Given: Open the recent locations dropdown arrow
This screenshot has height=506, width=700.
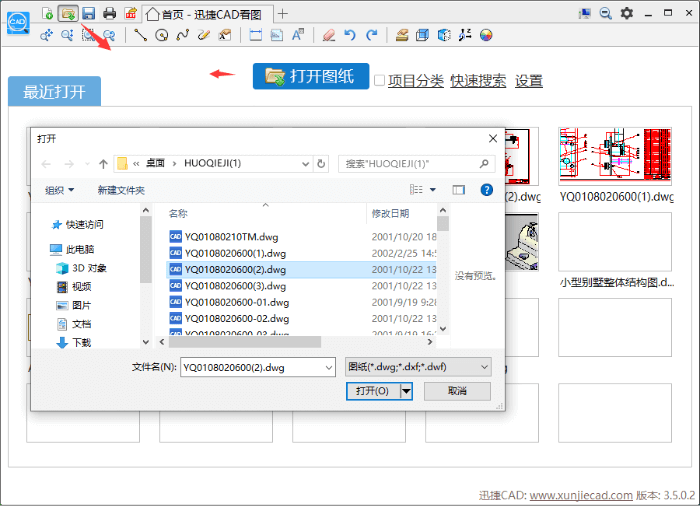Looking at the screenshot, I should click(x=88, y=164).
